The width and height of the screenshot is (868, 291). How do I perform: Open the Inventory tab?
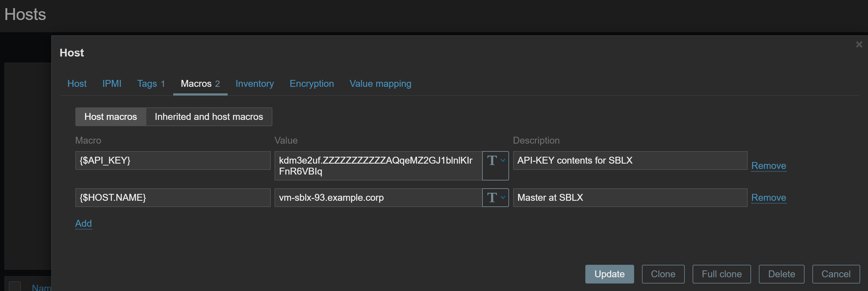pos(255,83)
